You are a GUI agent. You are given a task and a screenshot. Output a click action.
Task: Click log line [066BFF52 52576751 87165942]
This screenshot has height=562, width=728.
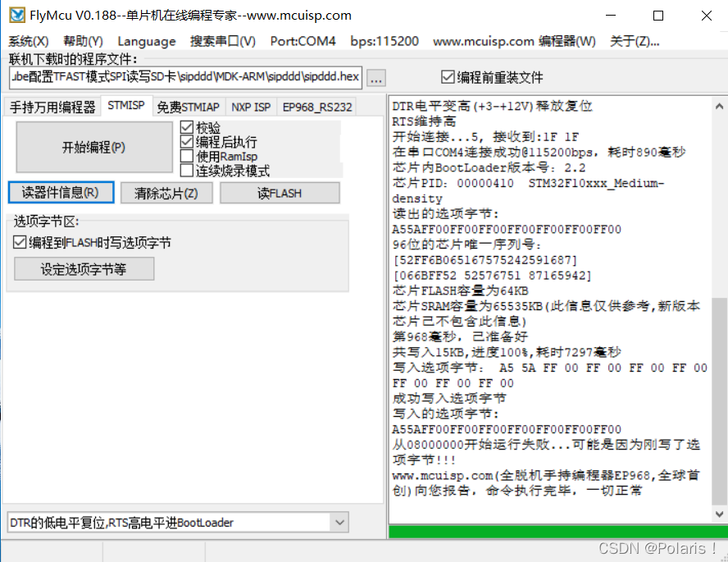coord(492,276)
